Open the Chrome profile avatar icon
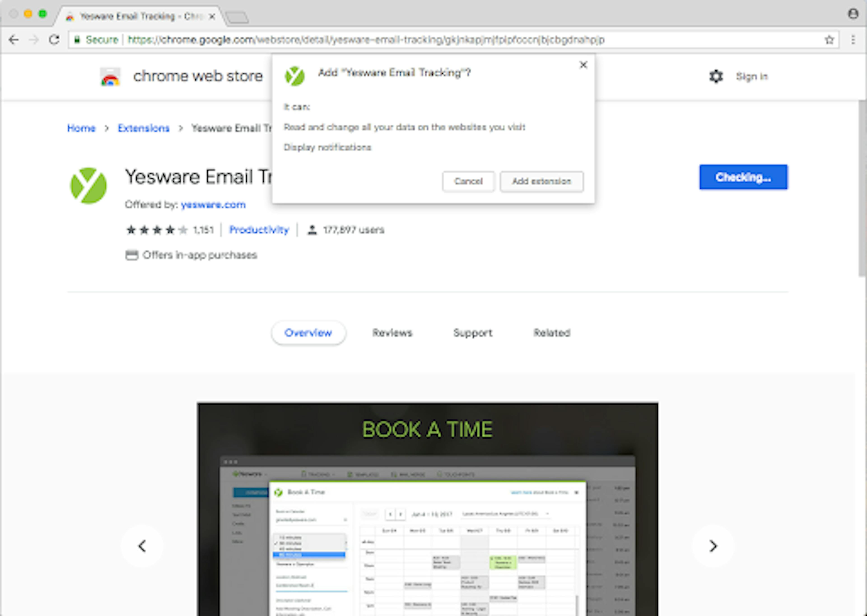Viewport: 867px width, 616px height. pyautogui.click(x=853, y=14)
